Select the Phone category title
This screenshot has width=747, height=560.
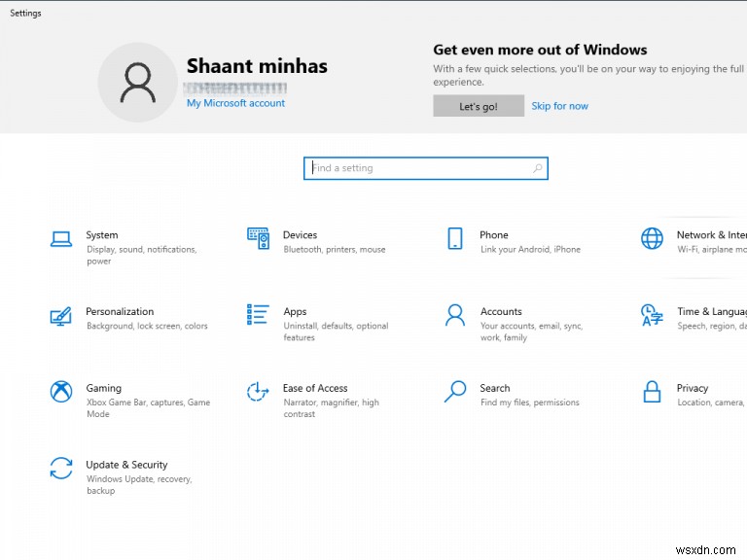pyautogui.click(x=493, y=234)
